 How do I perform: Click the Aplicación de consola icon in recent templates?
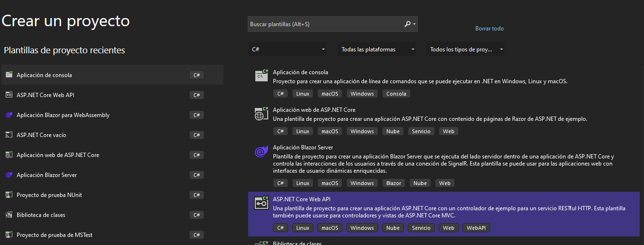(9, 75)
